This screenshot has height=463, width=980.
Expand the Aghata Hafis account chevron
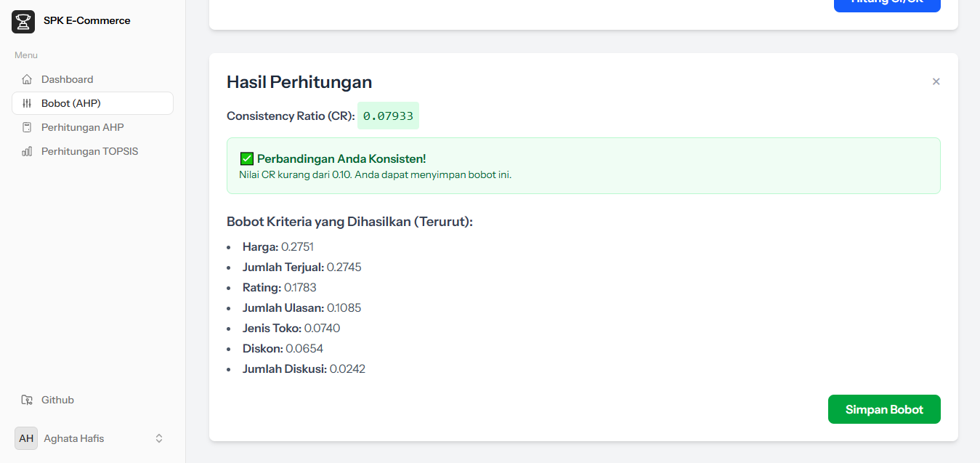pos(158,438)
